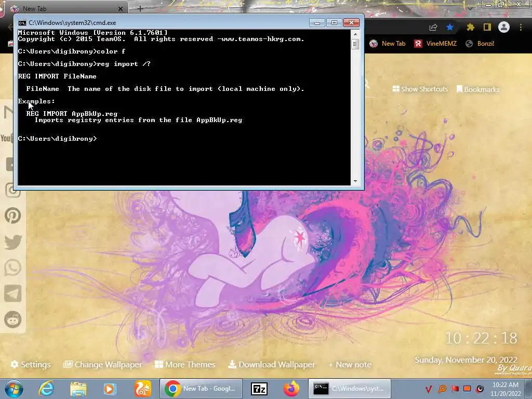532x399 pixels.
Task: Open Pinterest from the left sidebar
Action: click(13, 216)
